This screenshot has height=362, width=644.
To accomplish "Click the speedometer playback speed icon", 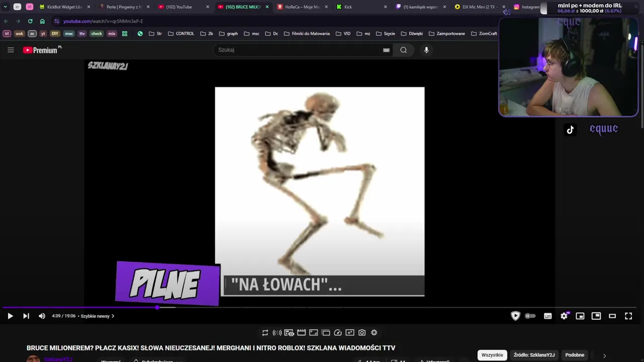I will (x=338, y=332).
